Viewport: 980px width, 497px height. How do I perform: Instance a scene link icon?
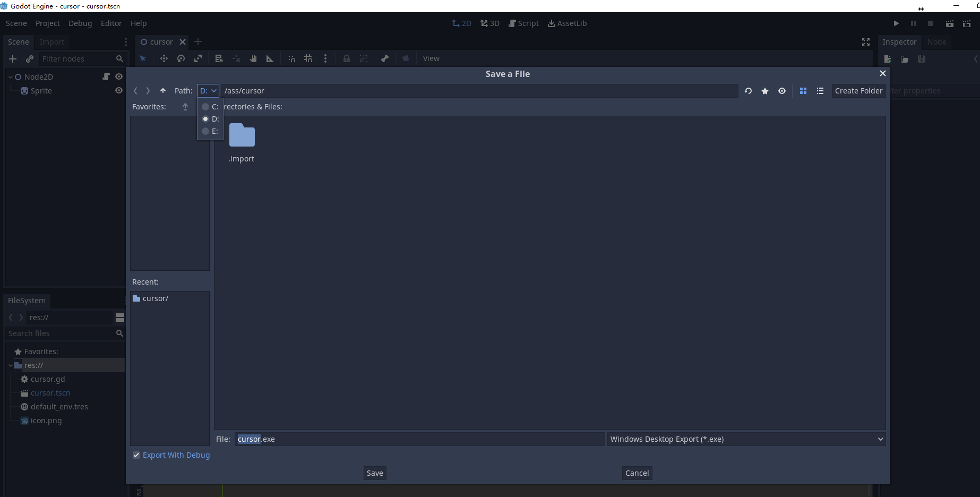tap(30, 59)
